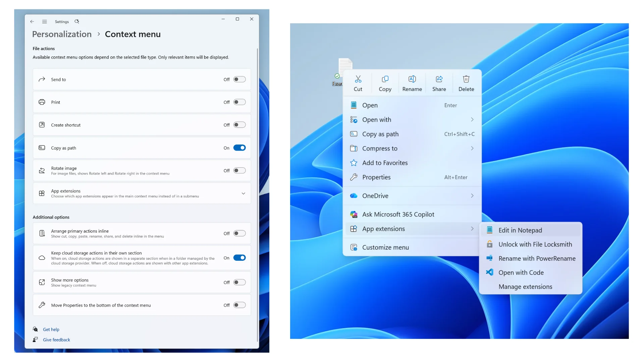Click the Delete trash icon in context menu

tap(466, 79)
